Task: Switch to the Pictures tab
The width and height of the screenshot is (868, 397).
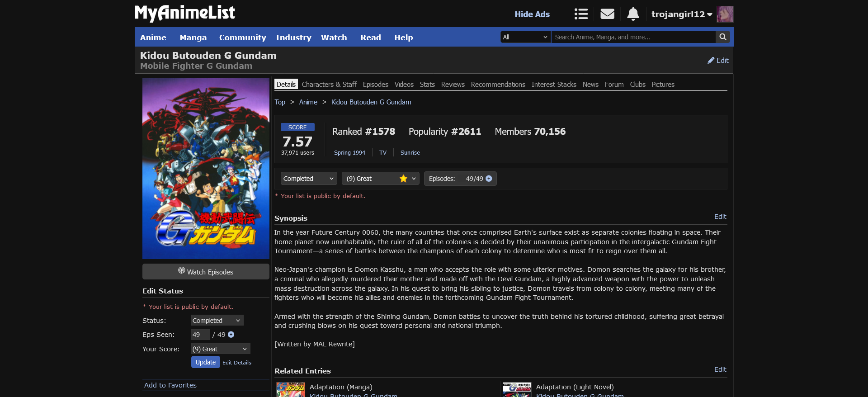Action: click(x=663, y=84)
